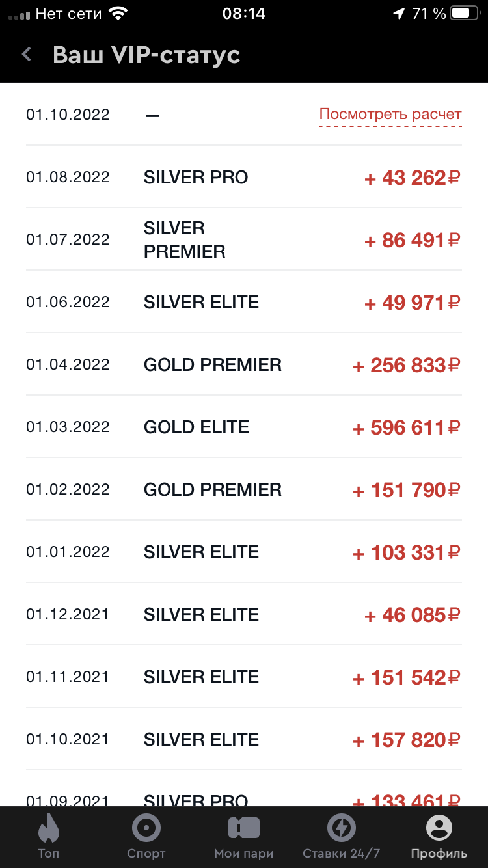Tap the 08:14 clock in status bar
Screen dimensions: 488x868
pyautogui.click(x=243, y=13)
